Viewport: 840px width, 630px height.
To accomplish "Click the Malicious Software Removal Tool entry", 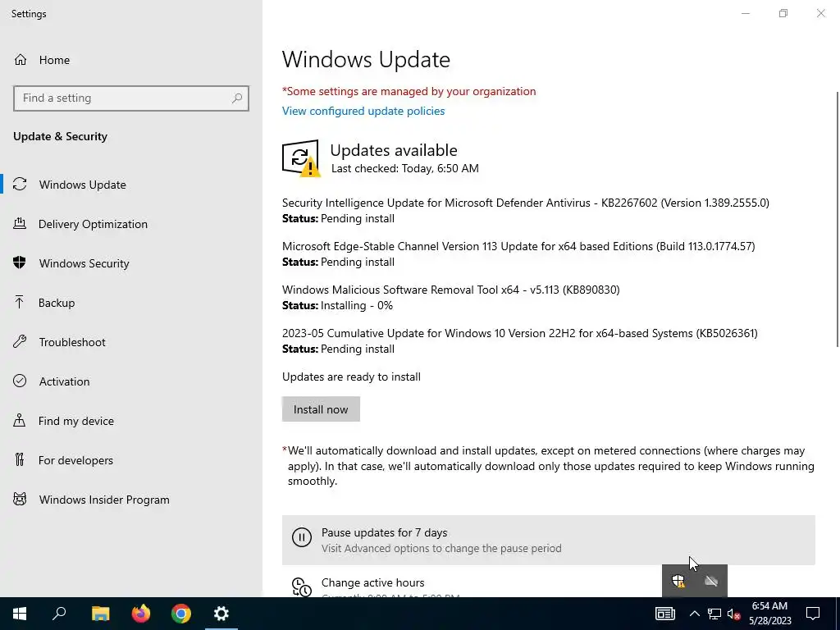I will [451, 297].
